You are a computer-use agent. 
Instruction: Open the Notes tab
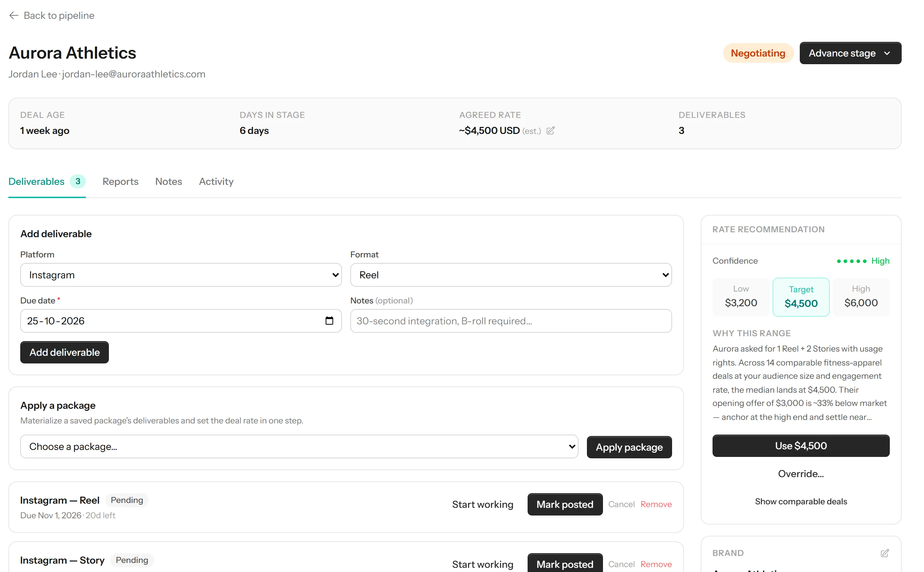point(169,182)
